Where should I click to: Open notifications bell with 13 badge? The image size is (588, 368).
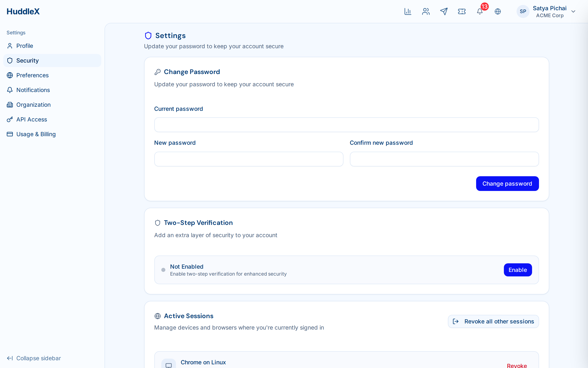(480, 11)
